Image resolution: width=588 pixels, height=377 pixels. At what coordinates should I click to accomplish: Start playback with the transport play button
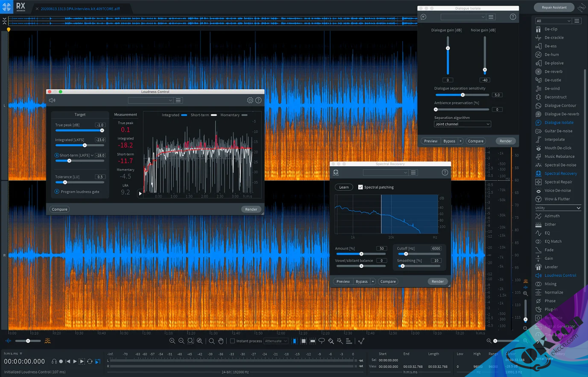click(x=75, y=362)
